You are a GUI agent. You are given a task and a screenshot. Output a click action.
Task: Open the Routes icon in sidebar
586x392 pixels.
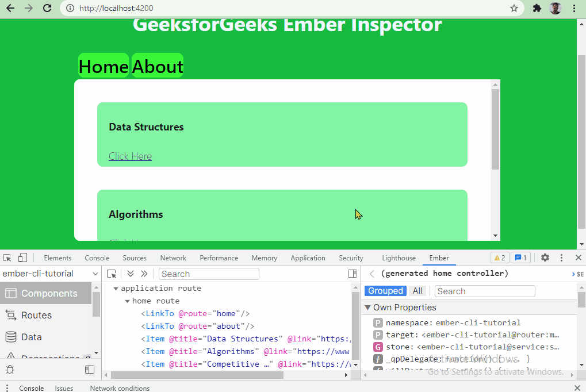click(x=11, y=315)
